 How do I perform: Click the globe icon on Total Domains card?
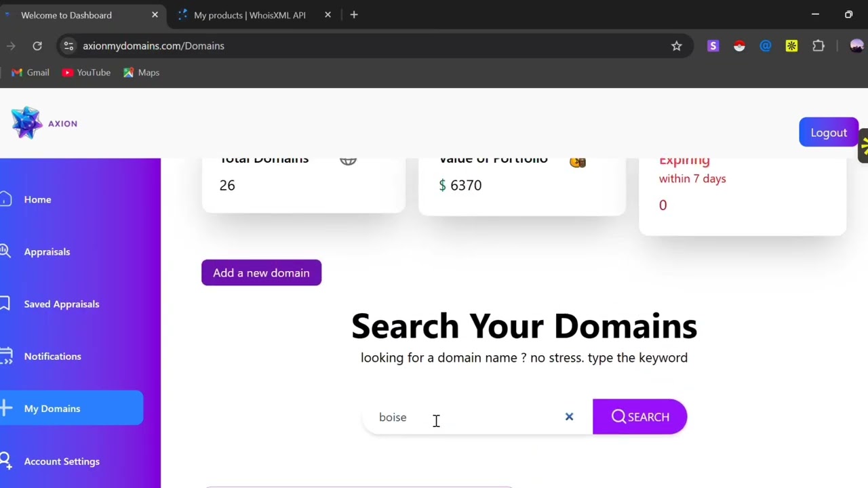click(x=348, y=161)
